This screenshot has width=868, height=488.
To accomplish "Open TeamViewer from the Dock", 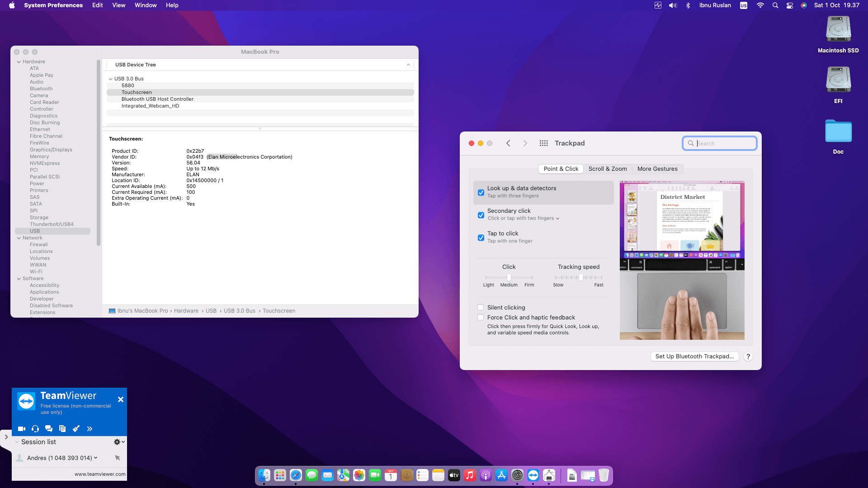I will click(x=533, y=475).
